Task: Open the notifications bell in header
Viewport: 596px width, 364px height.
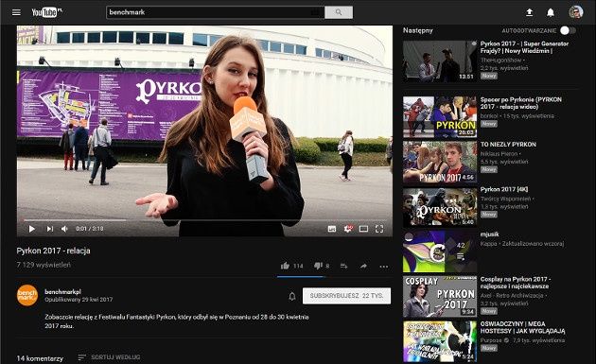Action: pyautogui.click(x=551, y=12)
